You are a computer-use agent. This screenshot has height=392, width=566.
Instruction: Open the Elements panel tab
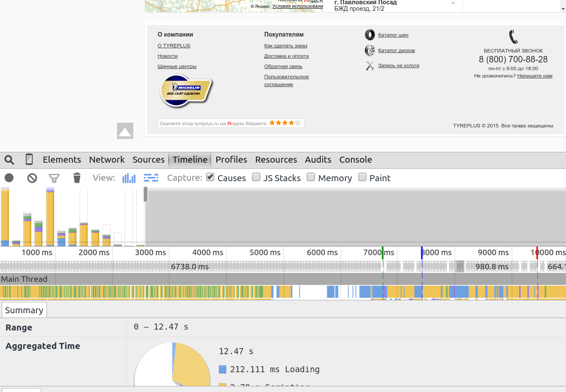pos(62,160)
